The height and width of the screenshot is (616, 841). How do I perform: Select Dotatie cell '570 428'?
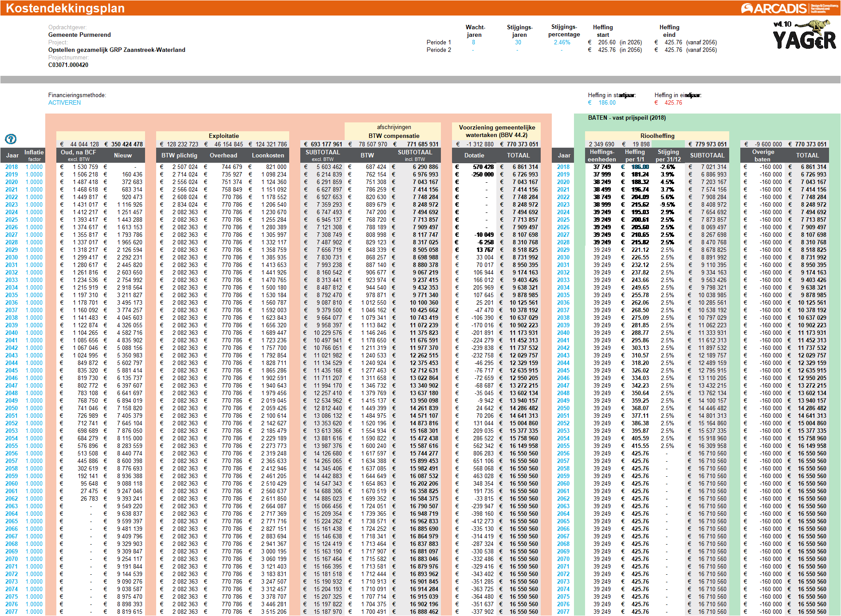(x=483, y=167)
